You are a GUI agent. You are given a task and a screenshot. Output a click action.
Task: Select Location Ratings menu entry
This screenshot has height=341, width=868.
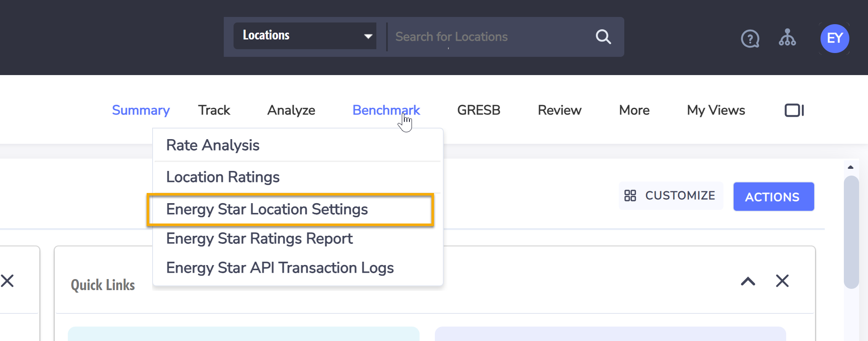click(x=298, y=177)
